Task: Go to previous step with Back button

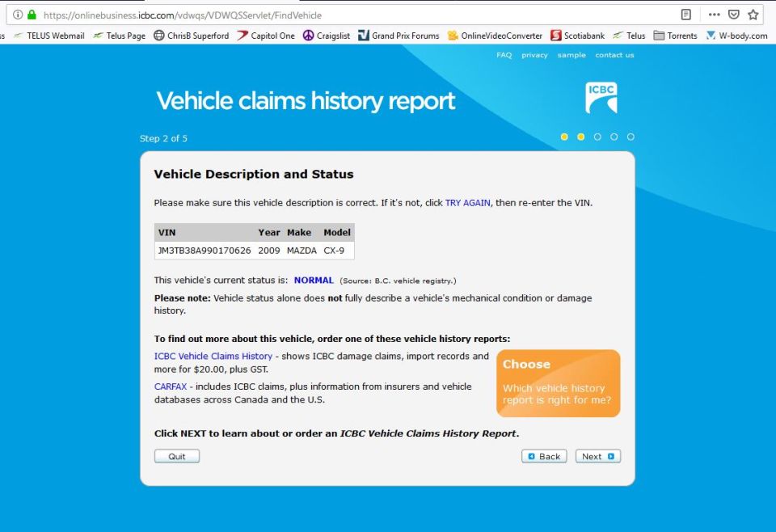Action: [544, 456]
